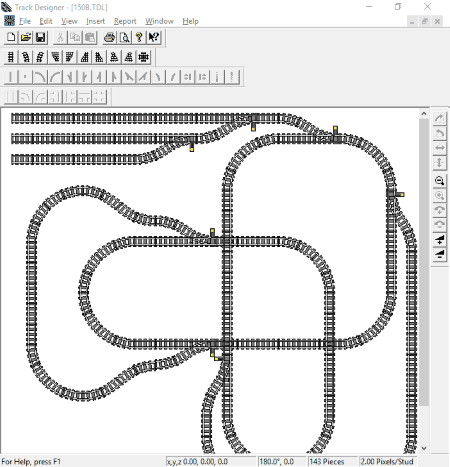Screen dimensions: 450x467
Task: Print the track layout
Action: (x=109, y=37)
